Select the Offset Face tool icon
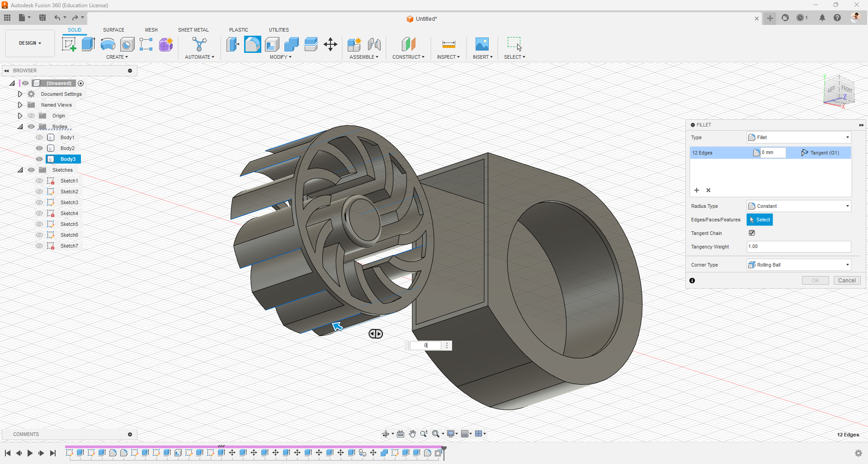 pyautogui.click(x=311, y=44)
